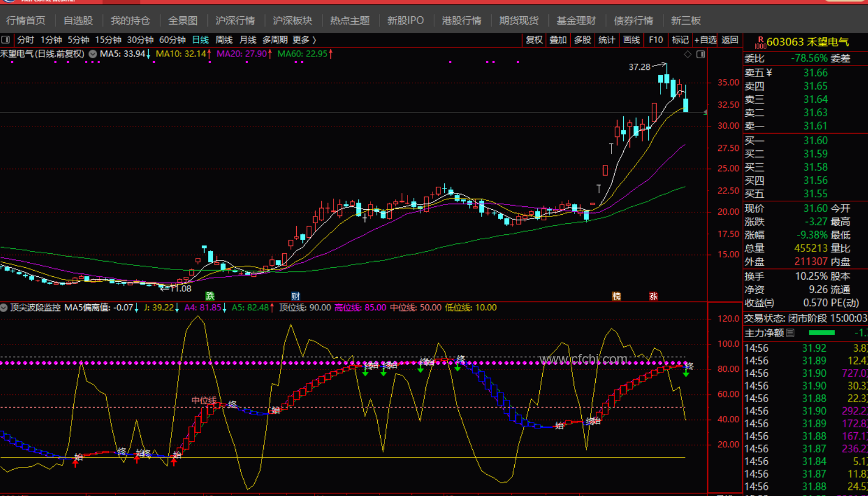Click the orange 榜 event marker
868x496 pixels.
click(x=616, y=296)
